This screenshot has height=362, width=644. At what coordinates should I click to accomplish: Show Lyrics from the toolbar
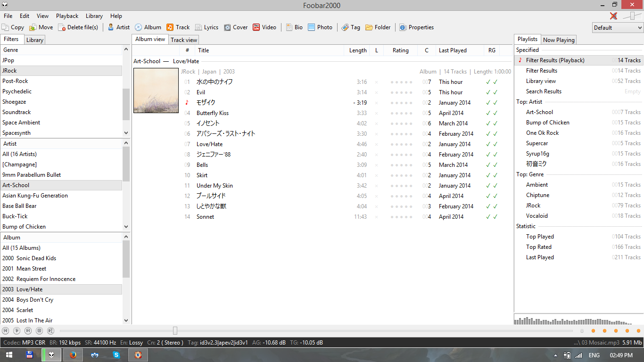tap(206, 27)
